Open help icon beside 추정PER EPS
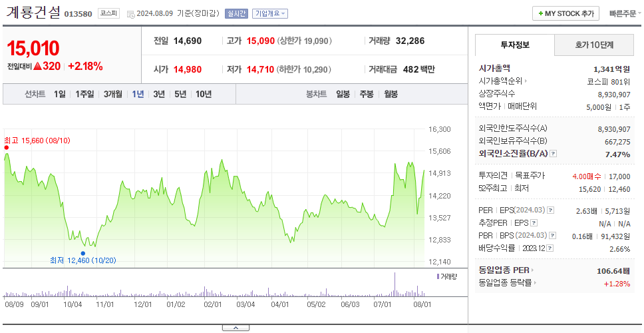644x333 pixels. click(x=534, y=223)
